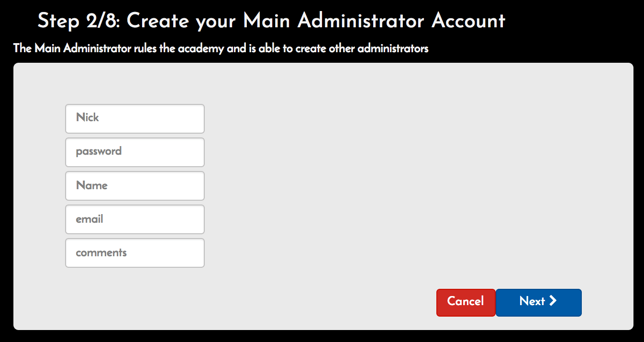Click the comments field placeholder label
644x342 pixels.
[101, 252]
